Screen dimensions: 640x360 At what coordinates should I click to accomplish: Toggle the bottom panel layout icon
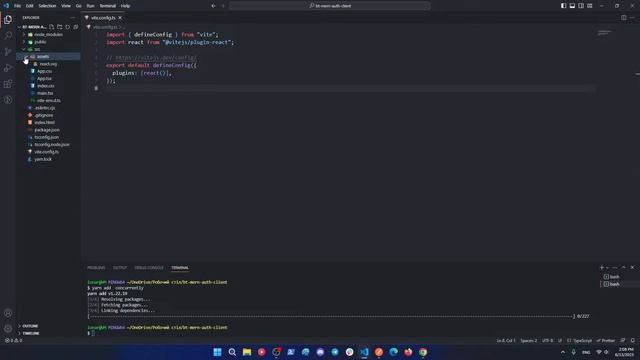(572, 6)
